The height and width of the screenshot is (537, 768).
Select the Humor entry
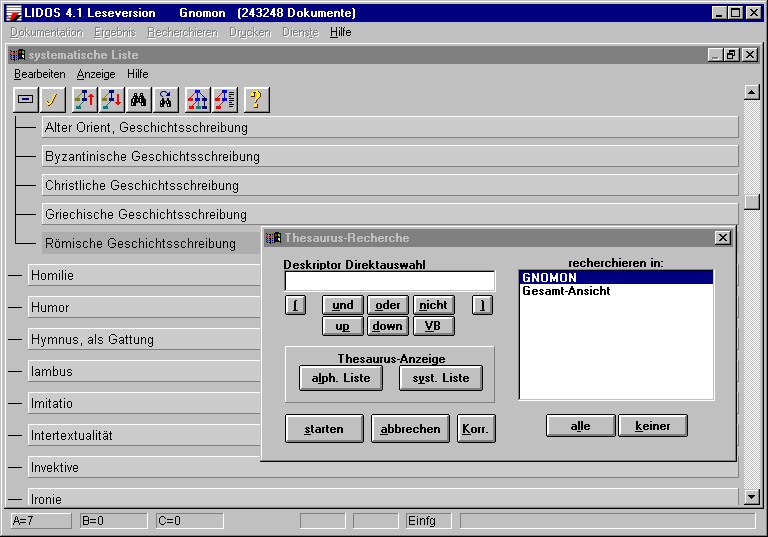tap(144, 307)
